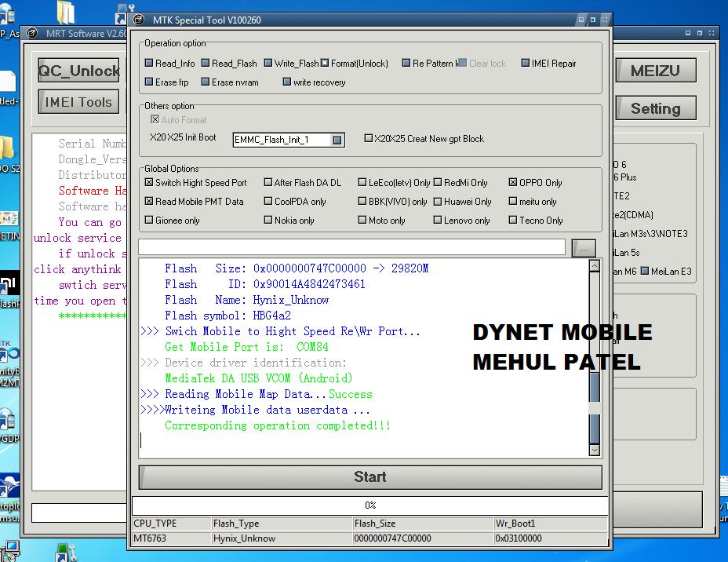Click "Corresponding operation completed!!!" log line
728x562 pixels.
pyautogui.click(x=278, y=425)
